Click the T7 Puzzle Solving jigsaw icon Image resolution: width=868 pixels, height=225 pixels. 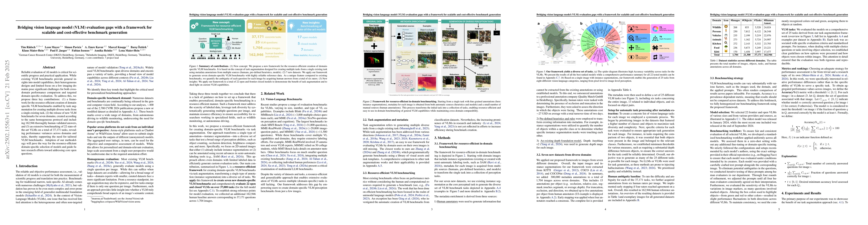pyautogui.click(x=655, y=48)
